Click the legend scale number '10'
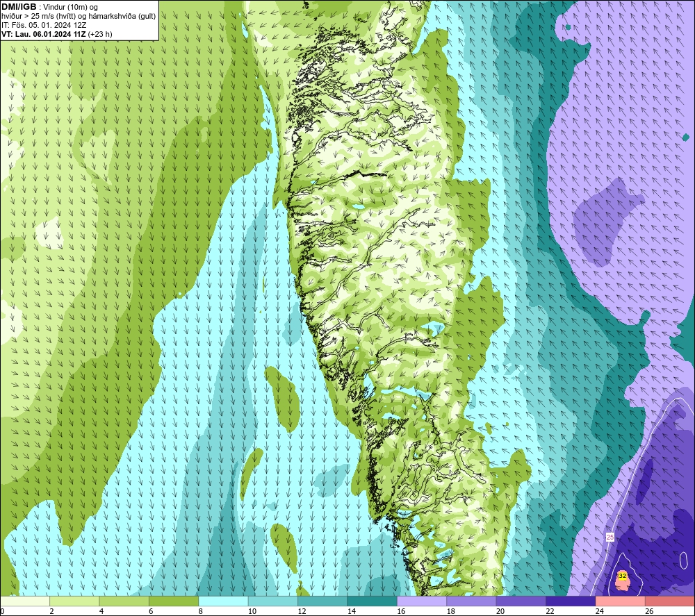 252,611
